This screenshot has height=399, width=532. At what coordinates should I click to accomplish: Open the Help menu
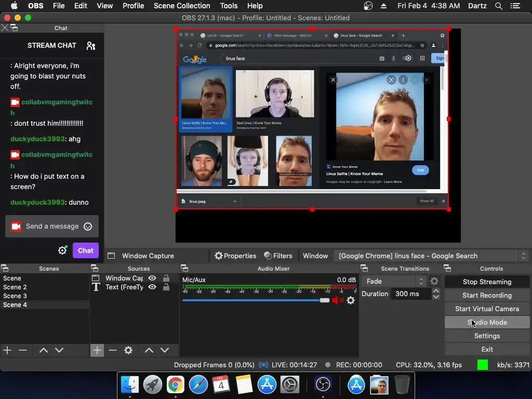tap(255, 6)
